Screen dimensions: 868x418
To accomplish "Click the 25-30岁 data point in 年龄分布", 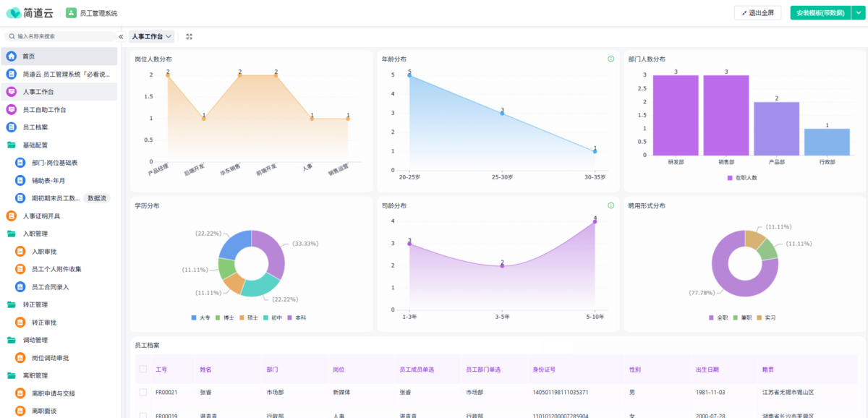I will click(x=502, y=114).
